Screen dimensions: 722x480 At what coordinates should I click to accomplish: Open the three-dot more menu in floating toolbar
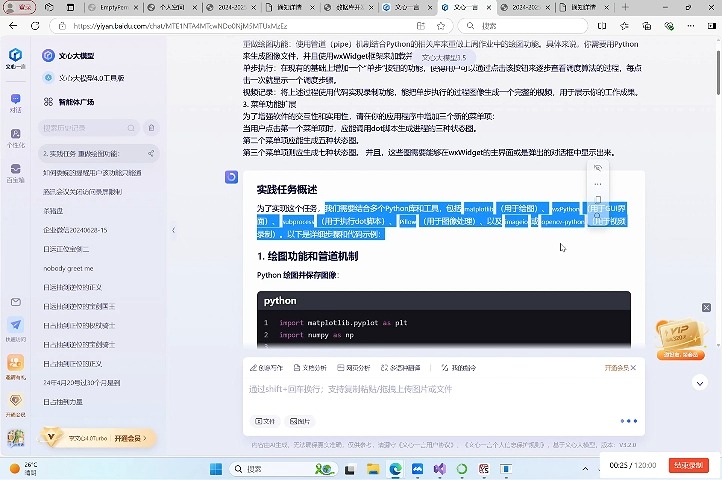point(598,184)
